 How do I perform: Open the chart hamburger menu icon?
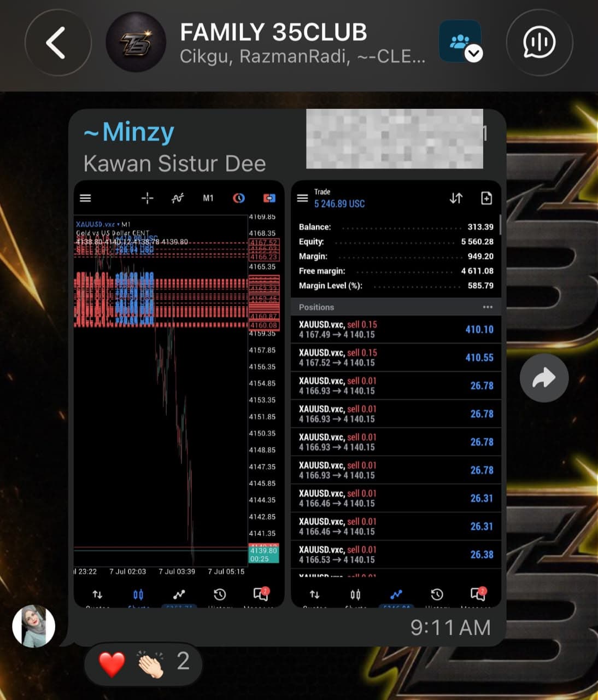pyautogui.click(x=85, y=198)
